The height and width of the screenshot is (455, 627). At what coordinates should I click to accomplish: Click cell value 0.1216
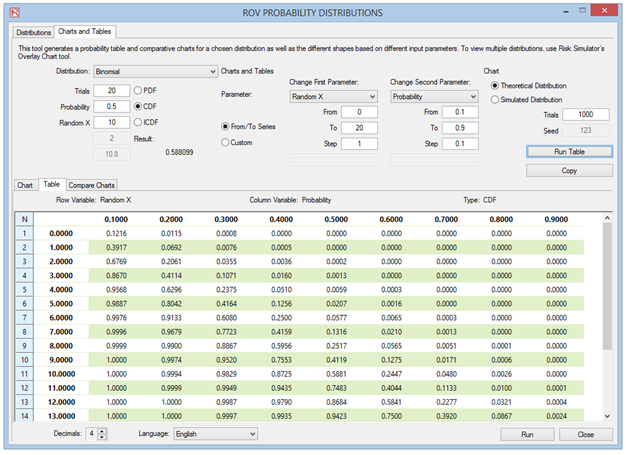(116, 233)
